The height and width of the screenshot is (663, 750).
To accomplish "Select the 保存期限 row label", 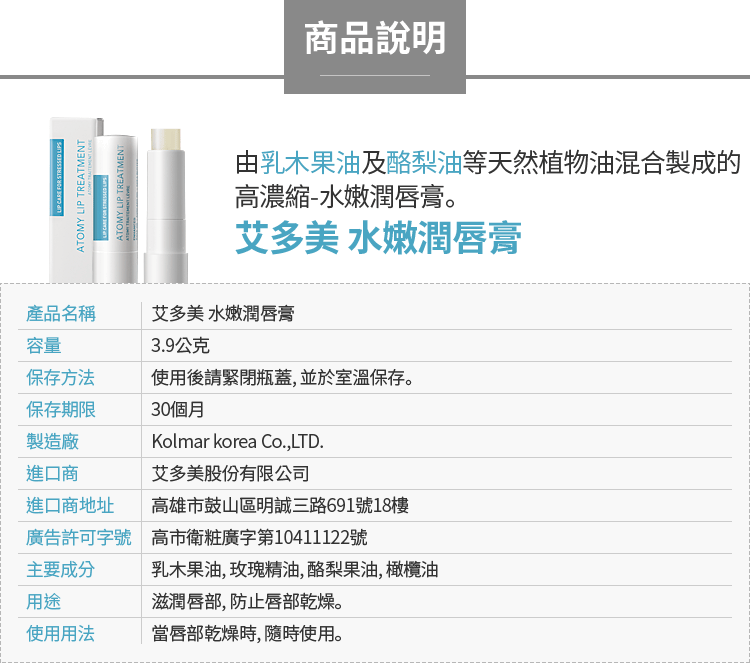I will 61,410.
